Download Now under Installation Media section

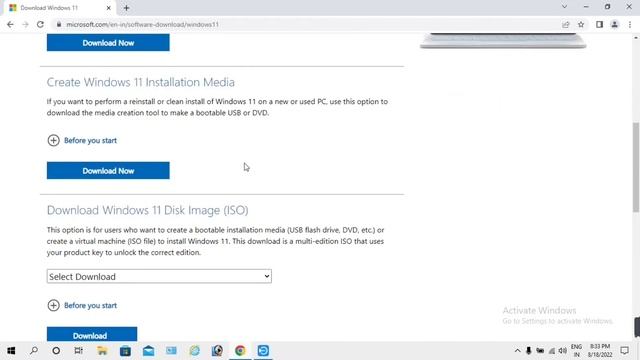coord(108,171)
